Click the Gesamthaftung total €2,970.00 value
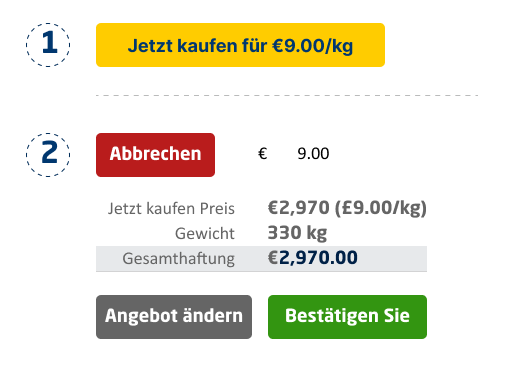The height and width of the screenshot is (372, 514). tap(313, 258)
